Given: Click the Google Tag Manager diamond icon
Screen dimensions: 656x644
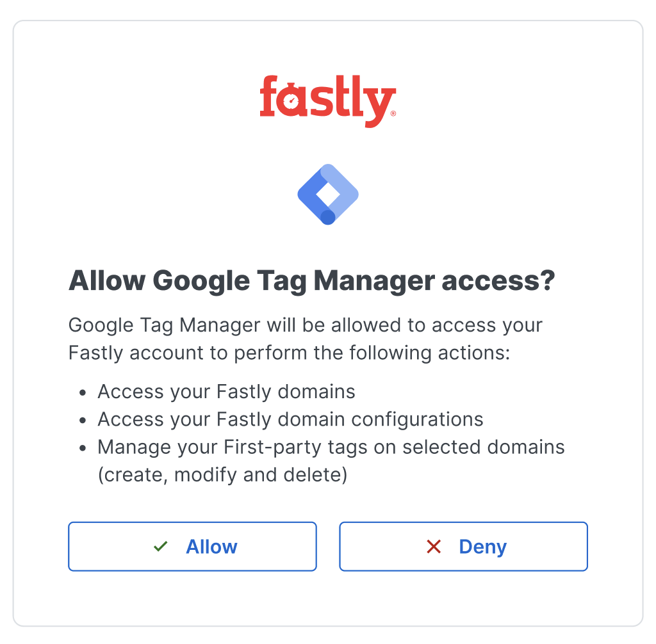Looking at the screenshot, I should click(x=327, y=193).
